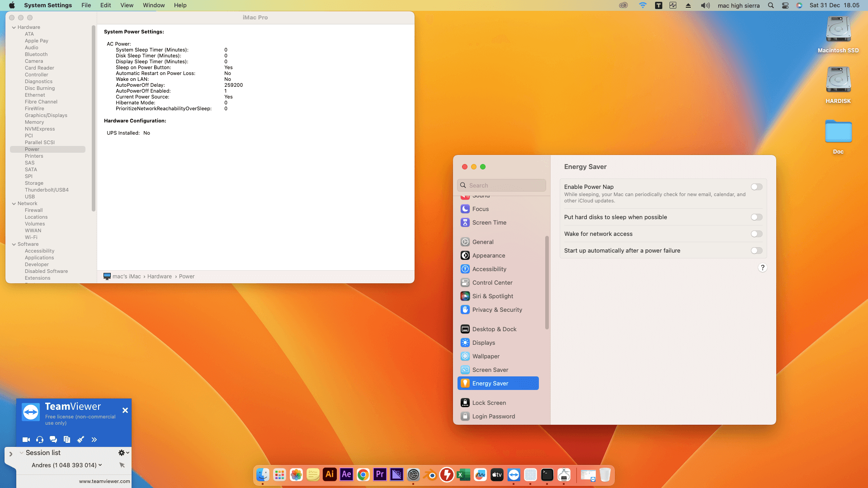Click the Energy Saver help button
The height and width of the screenshot is (488, 868).
762,267
